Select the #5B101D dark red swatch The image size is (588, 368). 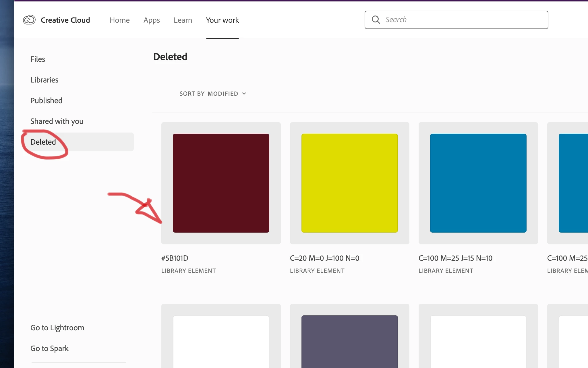coord(221,183)
